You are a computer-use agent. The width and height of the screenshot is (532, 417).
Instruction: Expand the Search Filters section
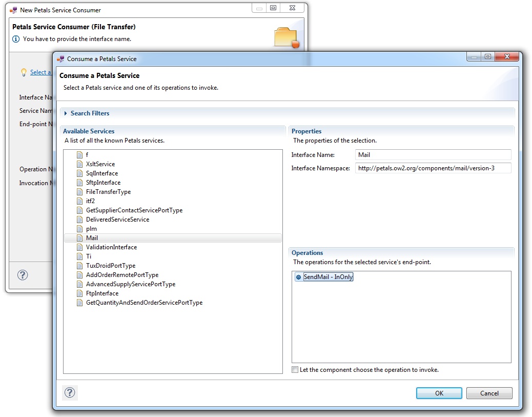pos(66,113)
